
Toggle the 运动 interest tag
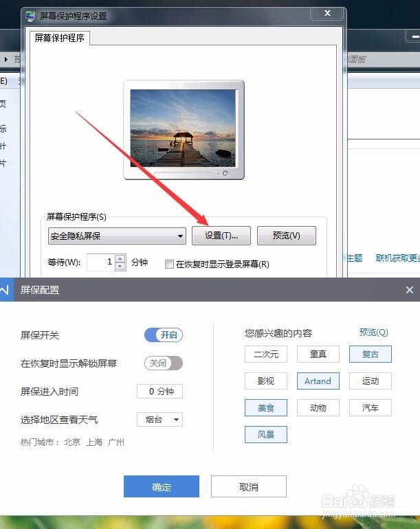tap(371, 381)
